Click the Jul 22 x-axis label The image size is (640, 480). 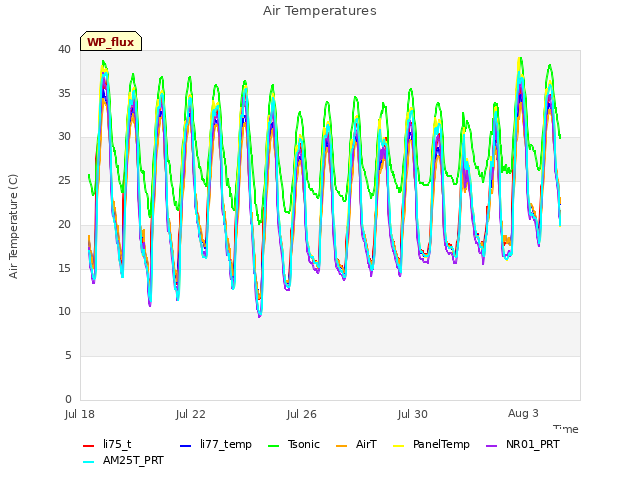191,414
